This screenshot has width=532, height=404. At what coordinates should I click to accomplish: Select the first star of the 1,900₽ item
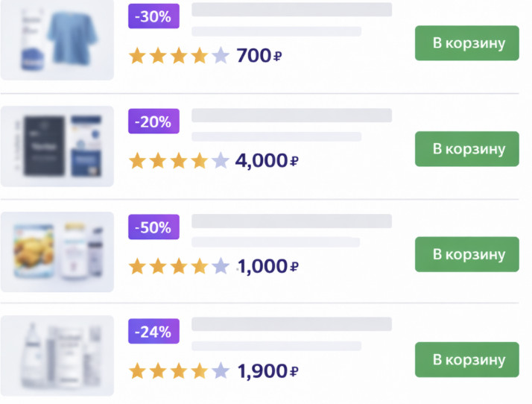[x=137, y=370]
